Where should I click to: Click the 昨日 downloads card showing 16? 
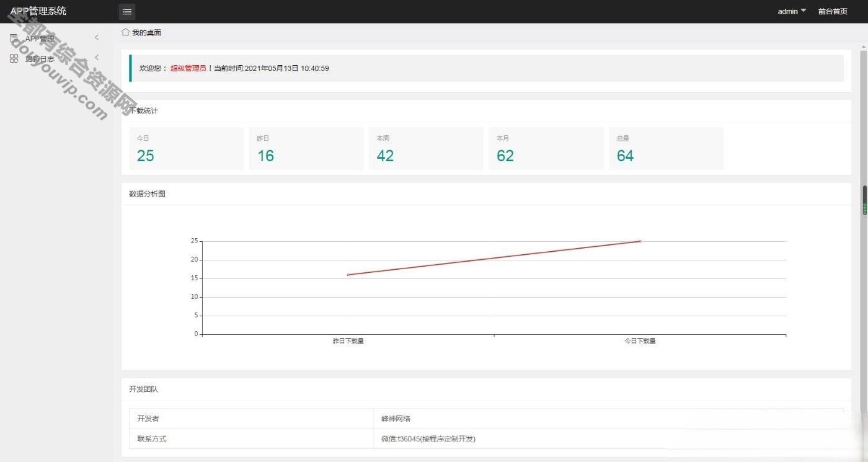306,148
